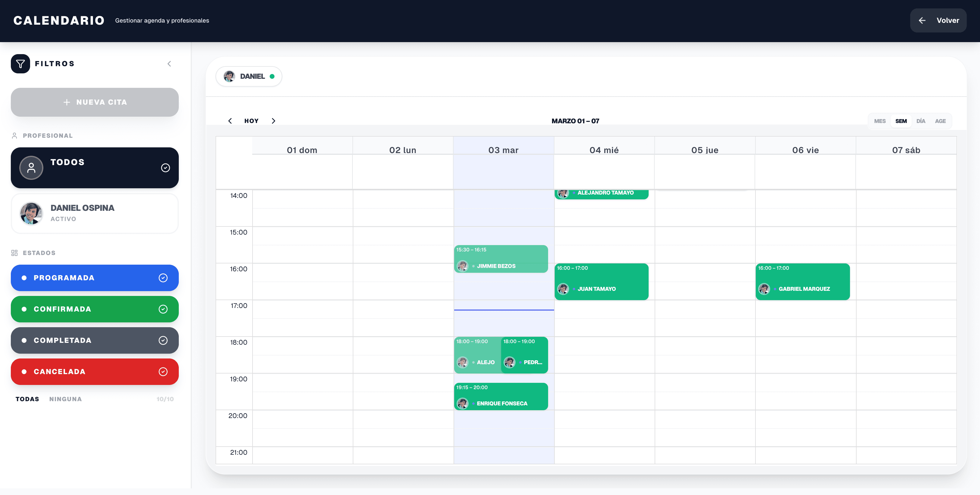The width and height of the screenshot is (980, 495).
Task: Collapse the Filtros sidebar with chevron
Action: click(x=169, y=64)
